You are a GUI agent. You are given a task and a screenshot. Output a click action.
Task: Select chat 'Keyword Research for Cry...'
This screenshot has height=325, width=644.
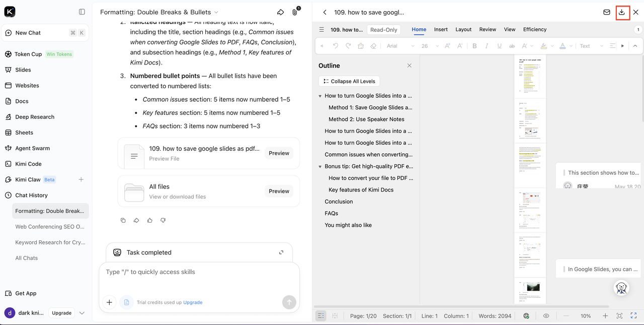(50, 242)
